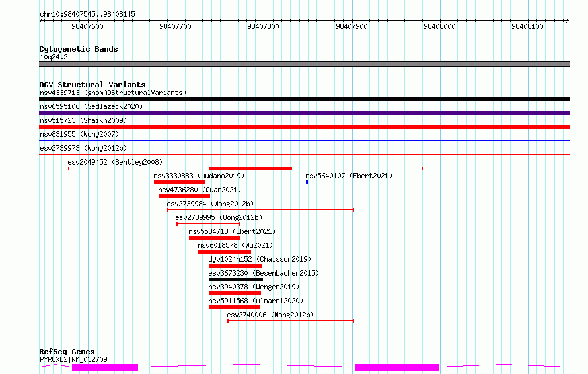The width and height of the screenshot is (588, 374).
Task: Click ruler position 98408100
Action: [527, 26]
